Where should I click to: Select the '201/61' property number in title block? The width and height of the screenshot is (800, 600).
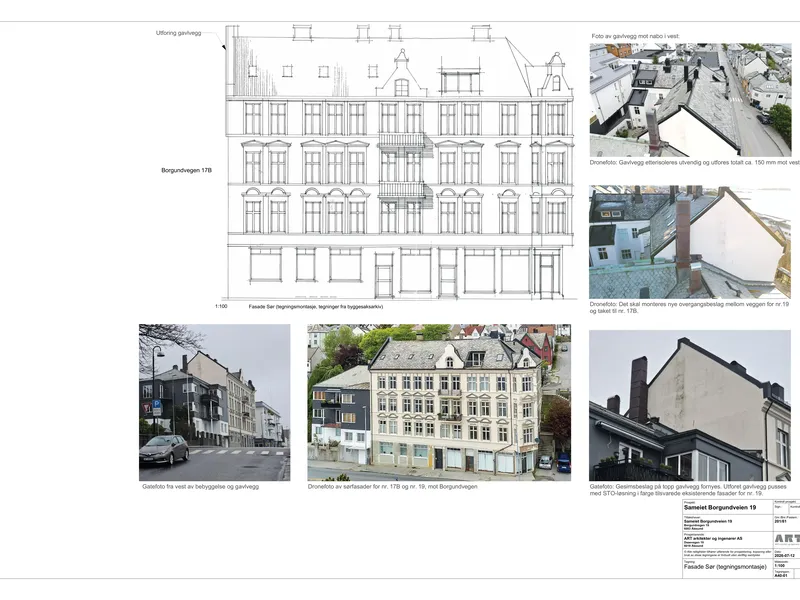[780, 521]
